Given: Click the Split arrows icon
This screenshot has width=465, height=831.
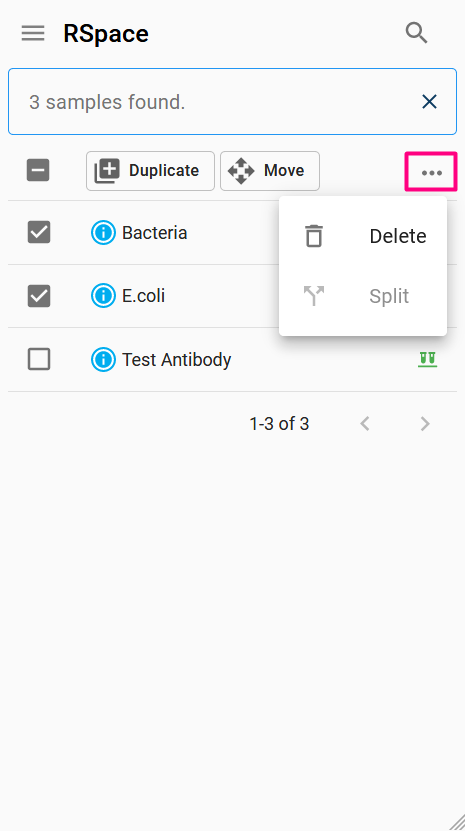Looking at the screenshot, I should pos(314,296).
